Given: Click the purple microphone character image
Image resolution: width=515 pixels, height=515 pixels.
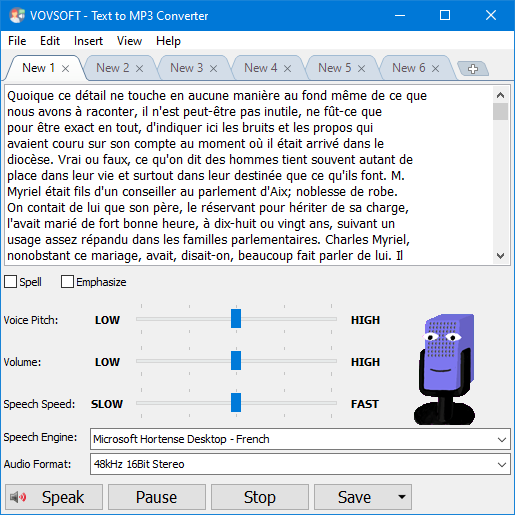Looking at the screenshot, I should pos(445,369).
